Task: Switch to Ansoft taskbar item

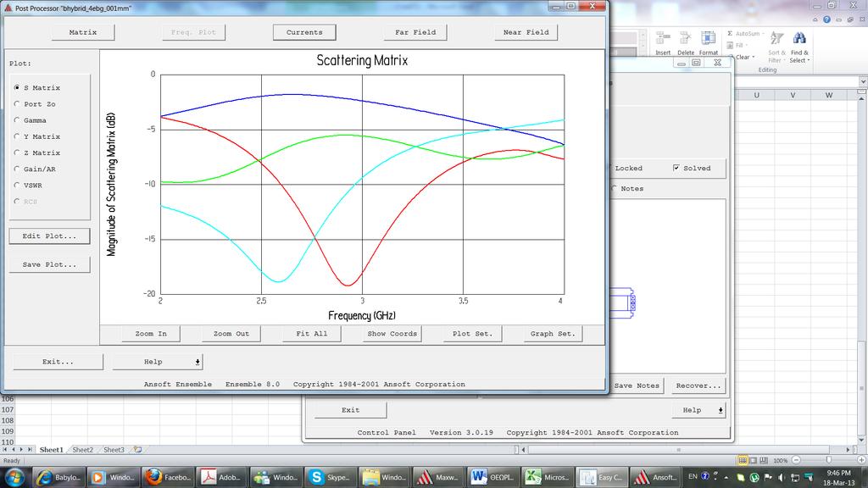Action: [655, 477]
